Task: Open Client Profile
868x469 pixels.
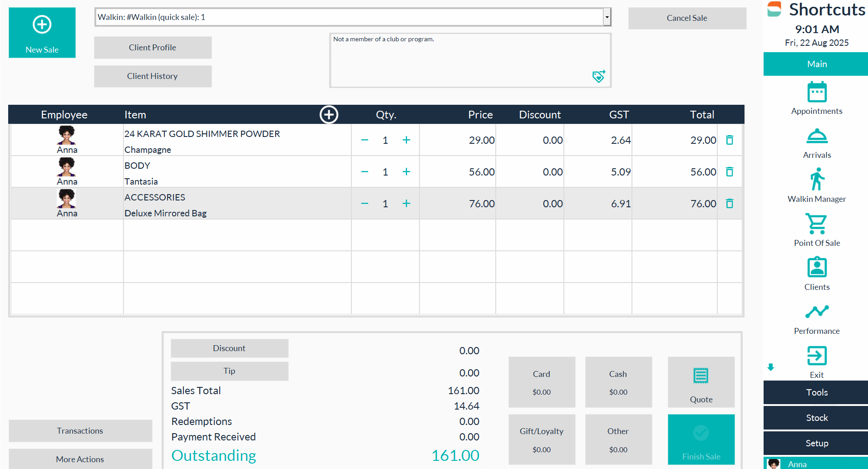Action: coord(153,48)
